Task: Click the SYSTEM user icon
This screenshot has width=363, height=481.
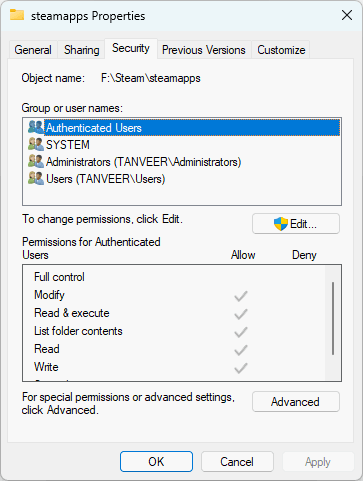Action: [x=36, y=144]
